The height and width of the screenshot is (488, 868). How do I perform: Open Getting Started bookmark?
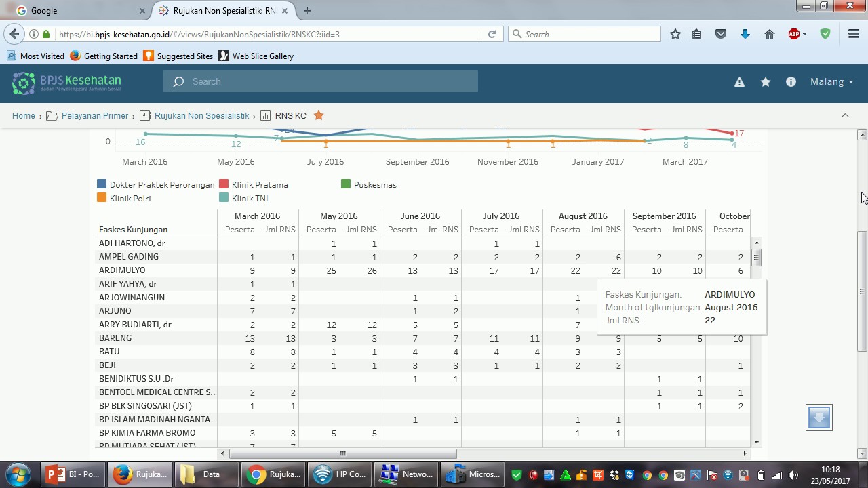tap(104, 56)
